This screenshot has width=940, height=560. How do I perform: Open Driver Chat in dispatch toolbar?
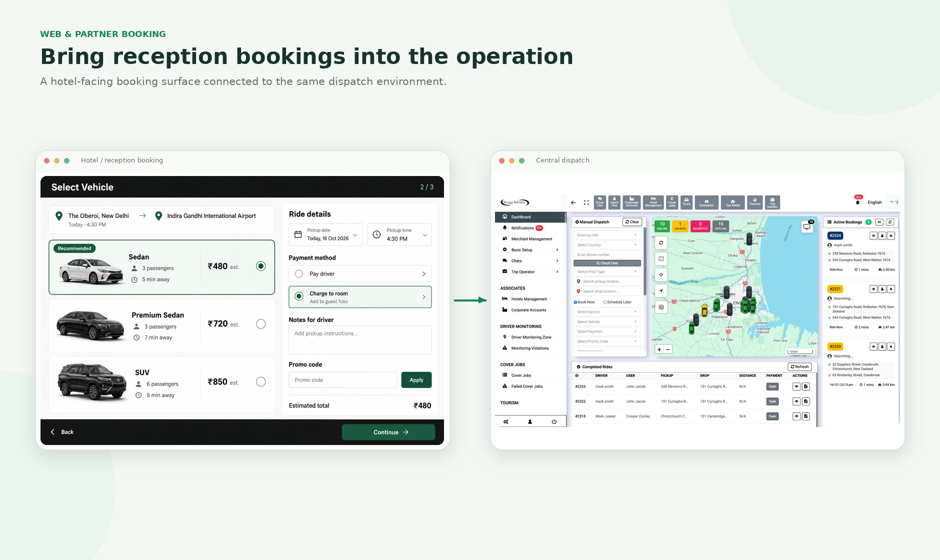point(600,202)
